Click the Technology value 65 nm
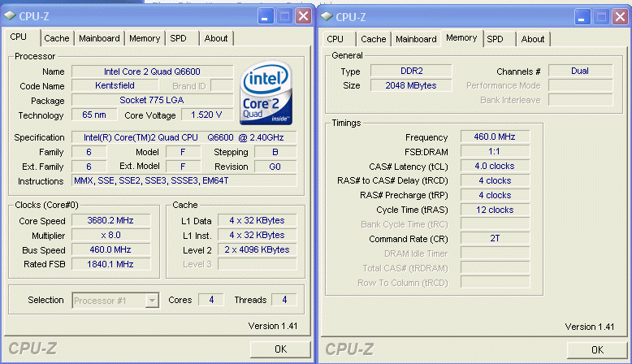The width and height of the screenshot is (632, 364). pyautogui.click(x=94, y=115)
